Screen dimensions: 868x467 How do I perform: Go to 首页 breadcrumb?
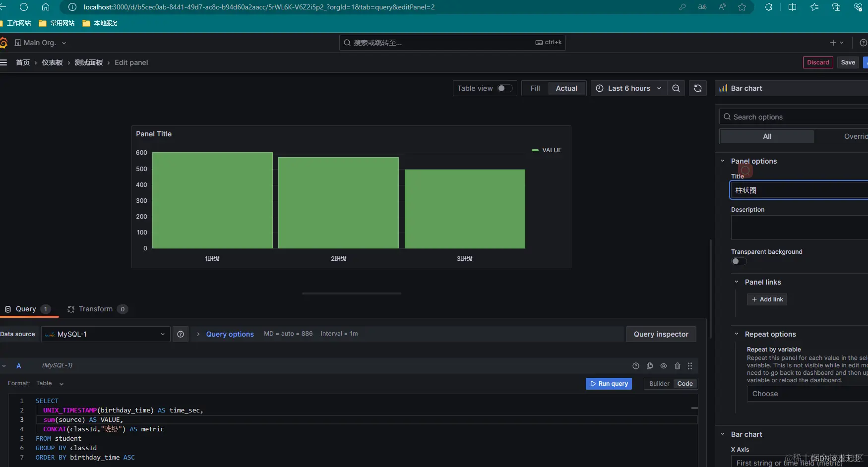click(x=23, y=62)
